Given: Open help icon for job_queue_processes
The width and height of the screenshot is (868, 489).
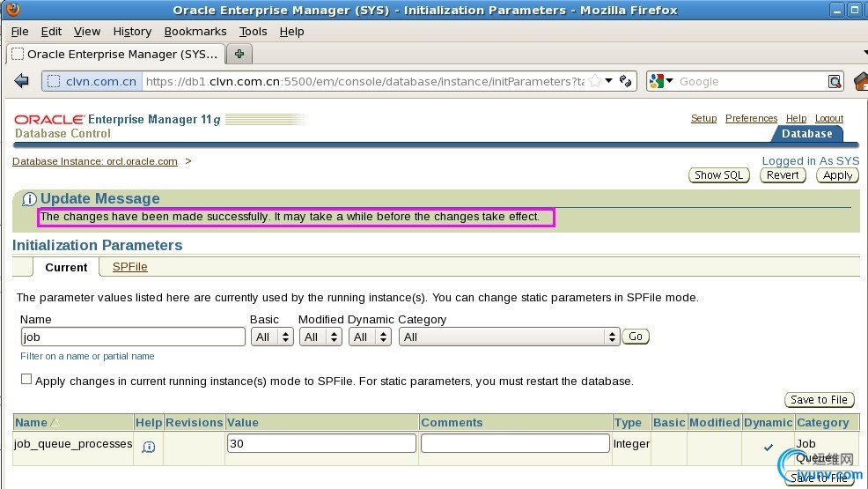Looking at the screenshot, I should 149,447.
